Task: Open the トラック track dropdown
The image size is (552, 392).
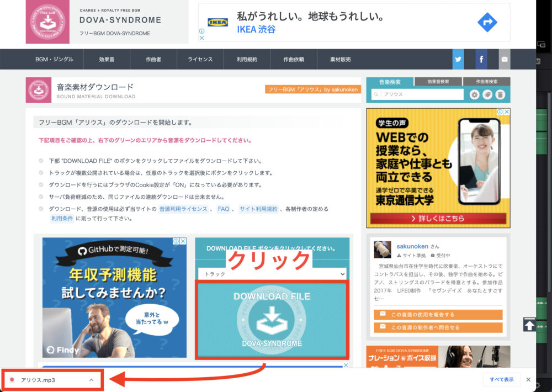Action: pyautogui.click(x=272, y=274)
